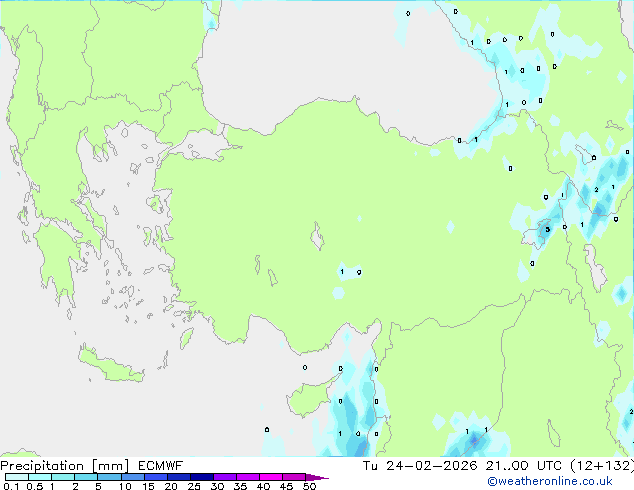
Task: Click the '30' legend scale label
Action: [218, 486]
